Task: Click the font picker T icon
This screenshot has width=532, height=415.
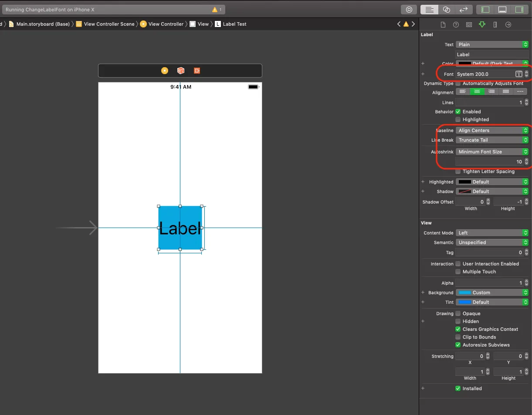Action: click(518, 74)
